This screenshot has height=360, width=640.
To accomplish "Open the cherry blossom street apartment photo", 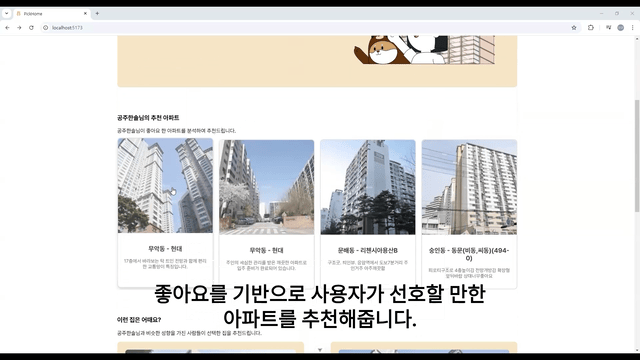I will pyautogui.click(x=267, y=187).
